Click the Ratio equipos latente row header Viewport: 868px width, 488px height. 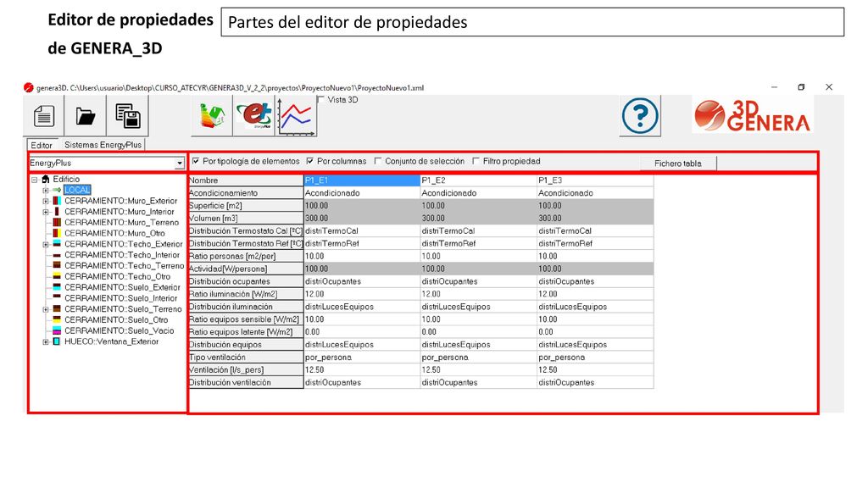[246, 332]
